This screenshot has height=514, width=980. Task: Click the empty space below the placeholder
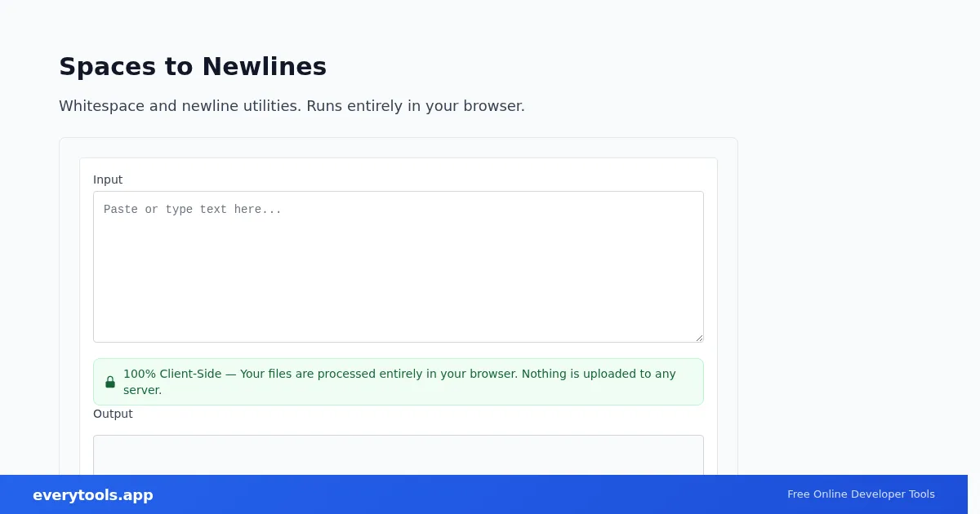399,286
